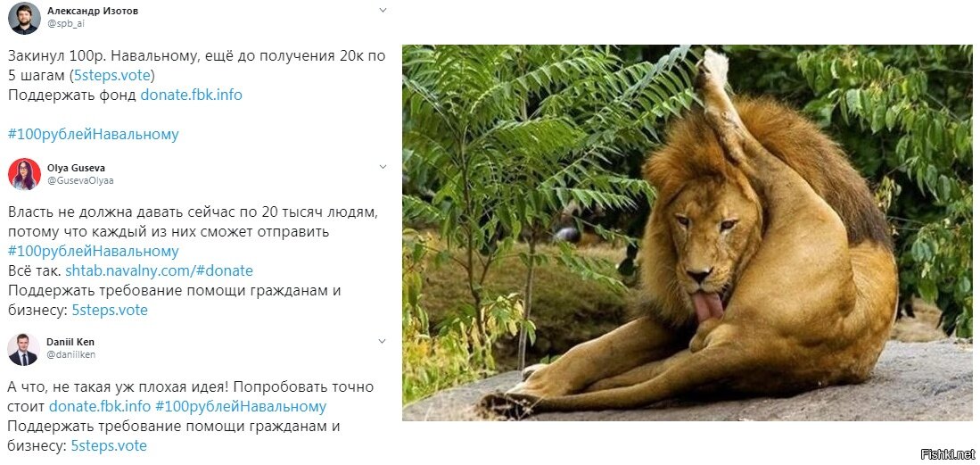Open 5steps.vote link in first tweet

[x=111, y=76]
